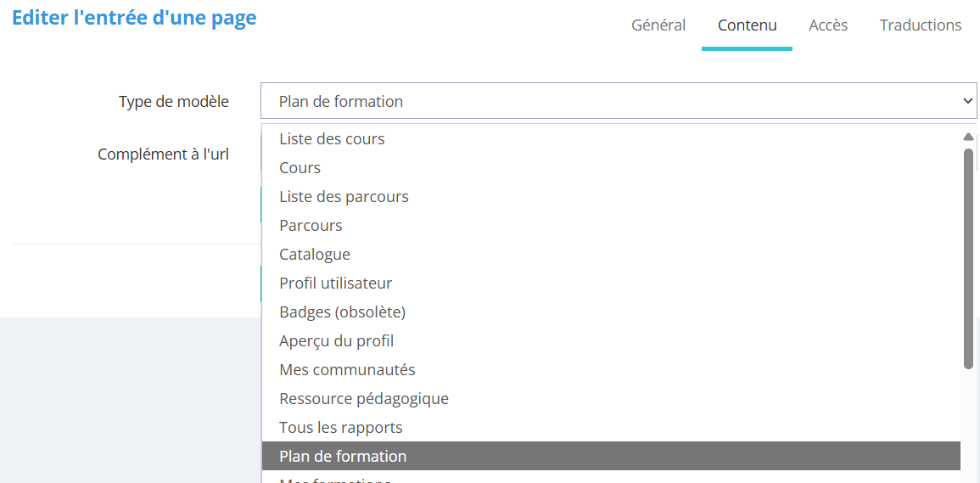Click the scrollbar up arrow
The height and width of the screenshot is (483, 980).
[x=968, y=137]
